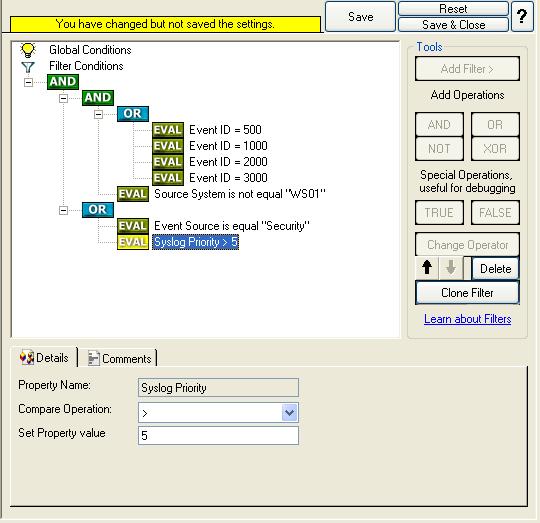Open help with question mark button

522,16
